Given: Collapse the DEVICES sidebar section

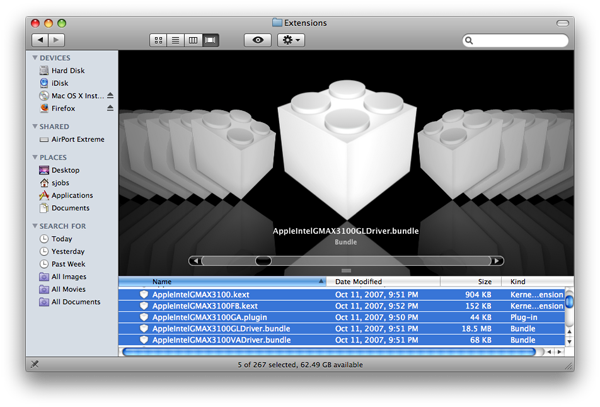Looking at the screenshot, I should [x=35, y=58].
